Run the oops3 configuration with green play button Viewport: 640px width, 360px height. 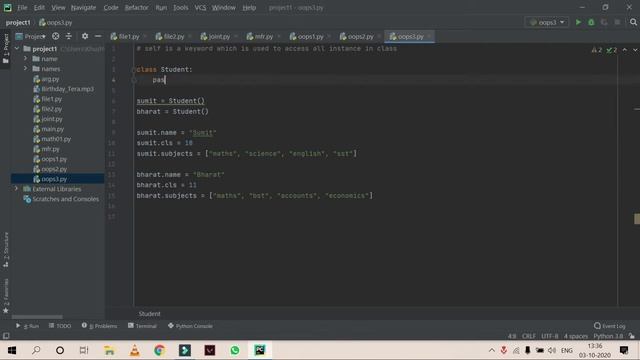pyautogui.click(x=578, y=22)
